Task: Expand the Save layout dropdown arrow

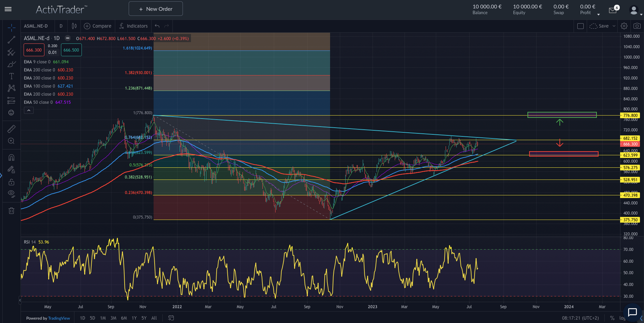Action: [614, 26]
